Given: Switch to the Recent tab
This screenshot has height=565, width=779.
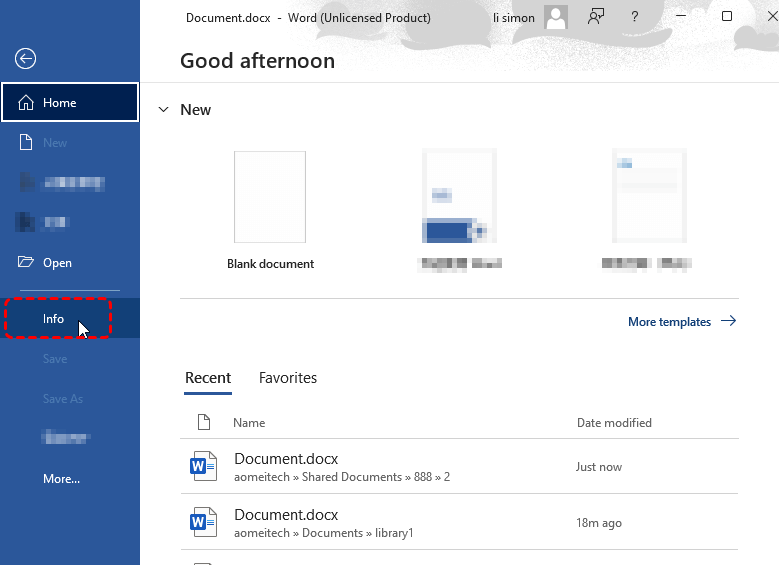Looking at the screenshot, I should (x=208, y=378).
